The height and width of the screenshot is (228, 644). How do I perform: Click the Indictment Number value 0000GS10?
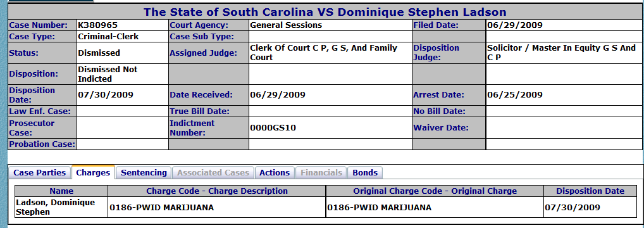click(273, 127)
